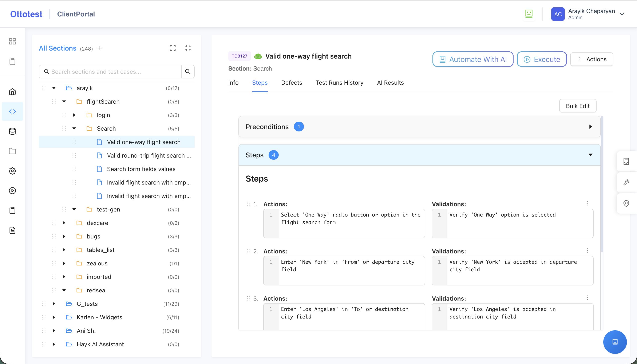
Task: Expand the Preconditions panel
Action: (590, 127)
